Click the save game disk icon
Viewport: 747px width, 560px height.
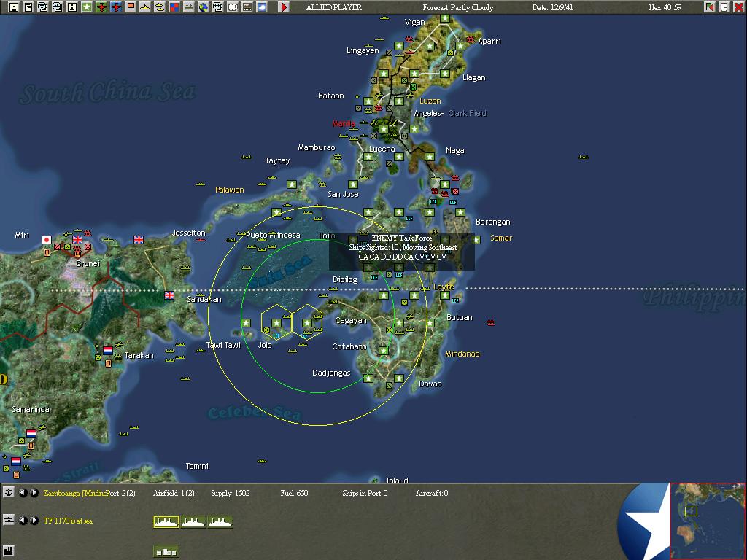tap(14, 7)
